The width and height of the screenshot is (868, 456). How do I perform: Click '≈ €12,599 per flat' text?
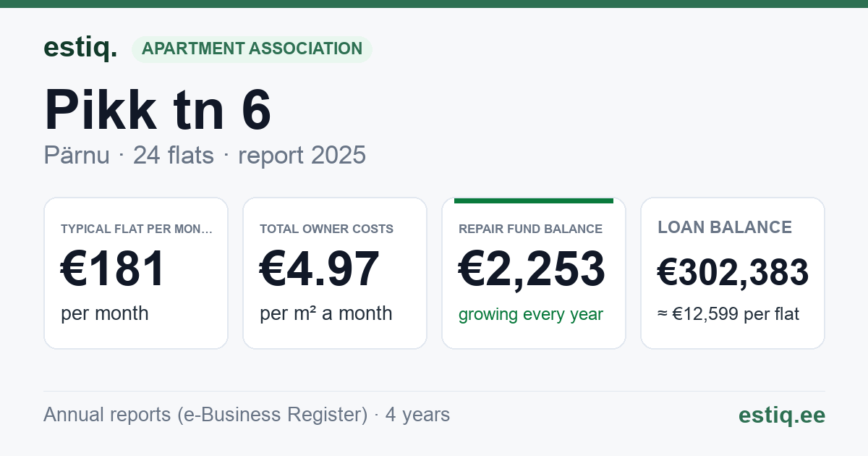pos(728,314)
